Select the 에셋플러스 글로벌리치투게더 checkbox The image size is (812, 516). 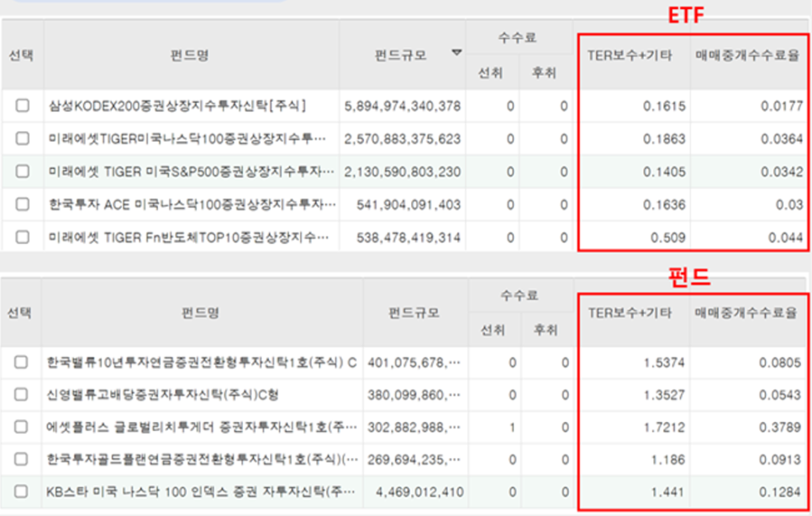click(21, 427)
